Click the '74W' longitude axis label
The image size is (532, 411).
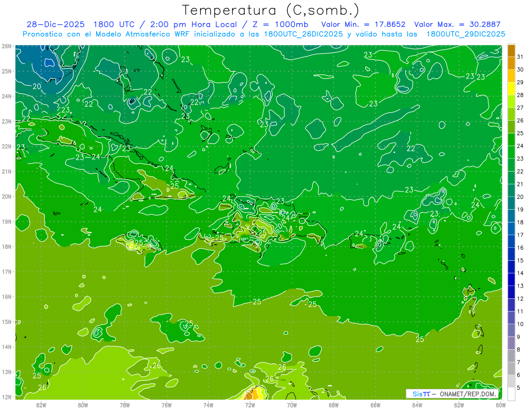pos(208,405)
